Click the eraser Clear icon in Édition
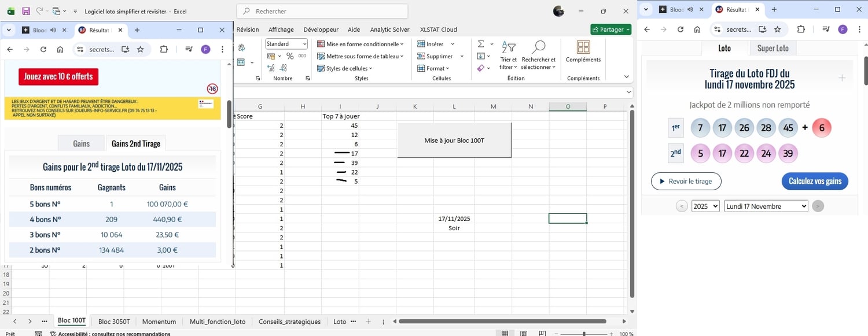 (x=481, y=68)
